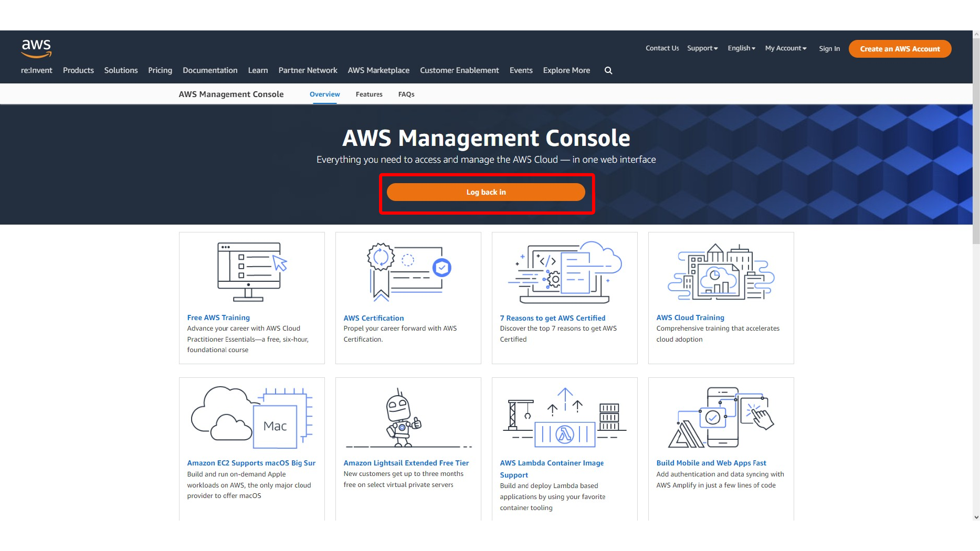Open AWS Lambda Container Image Support link
Screen dimensions: 980x551
pyautogui.click(x=552, y=469)
